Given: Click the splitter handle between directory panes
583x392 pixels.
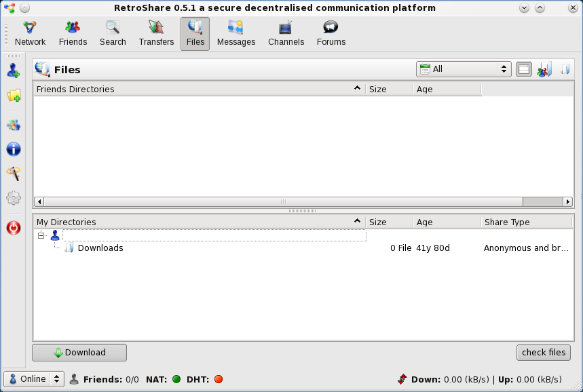Looking at the screenshot, I should click(302, 211).
